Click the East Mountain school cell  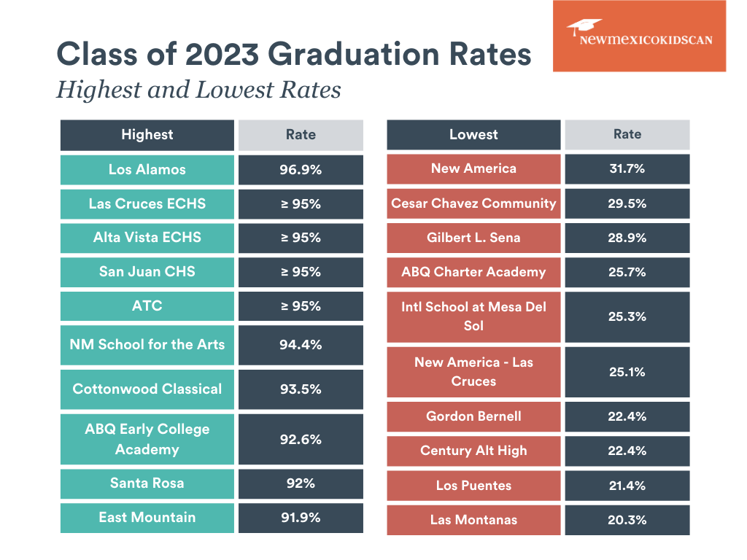tap(147, 518)
